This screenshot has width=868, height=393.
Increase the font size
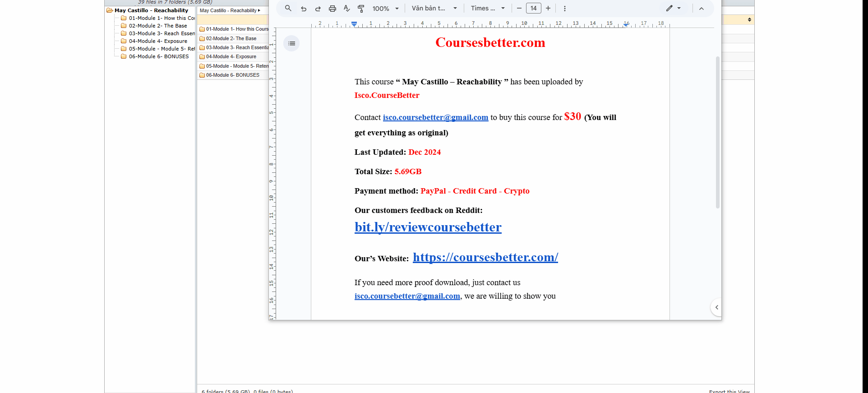pos(548,8)
